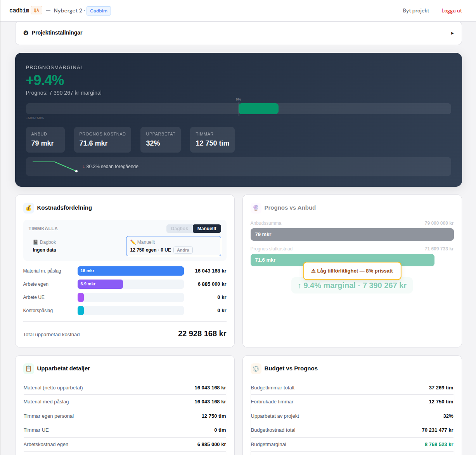Switch time source toggle to Dagbok
The height and width of the screenshot is (455, 476).
coord(179,229)
